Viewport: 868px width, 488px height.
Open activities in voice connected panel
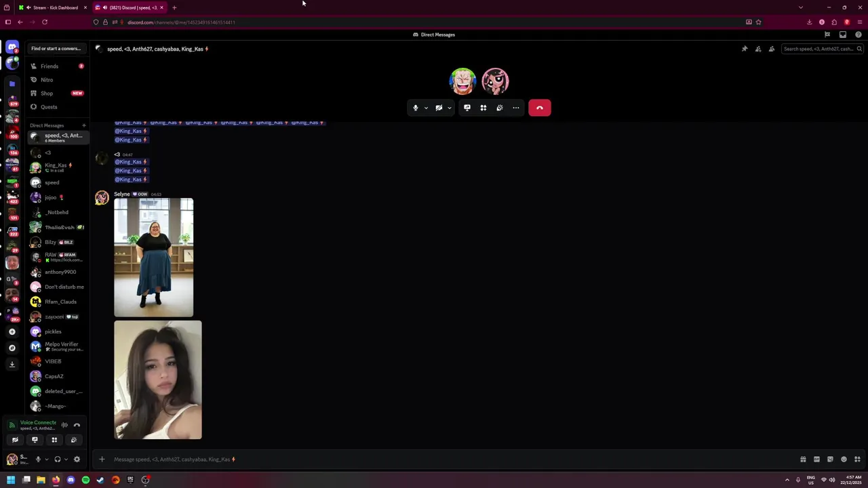(54, 440)
